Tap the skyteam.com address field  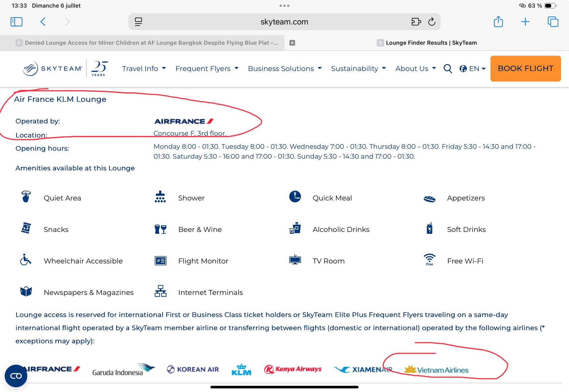(x=284, y=22)
